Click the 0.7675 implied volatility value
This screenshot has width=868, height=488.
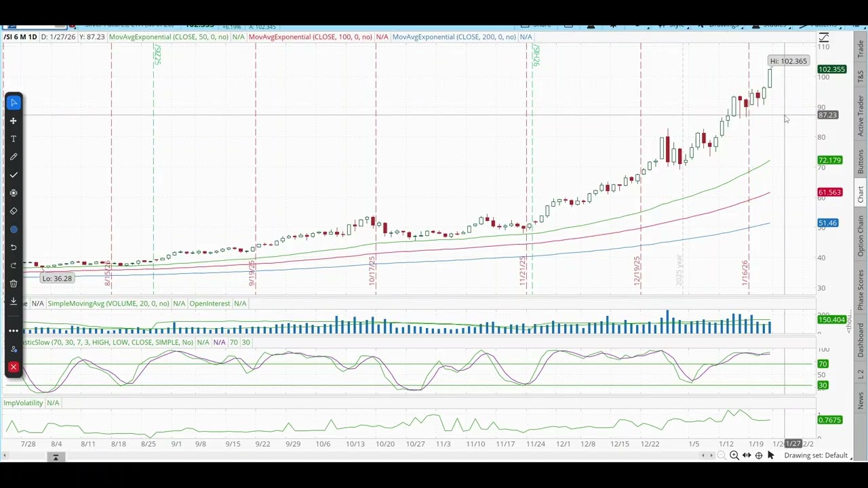830,420
